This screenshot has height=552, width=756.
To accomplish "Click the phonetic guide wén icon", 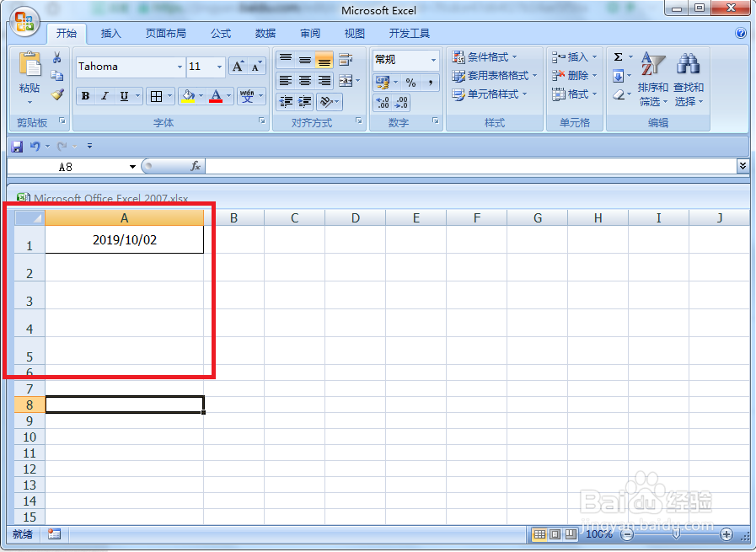I will click(247, 96).
